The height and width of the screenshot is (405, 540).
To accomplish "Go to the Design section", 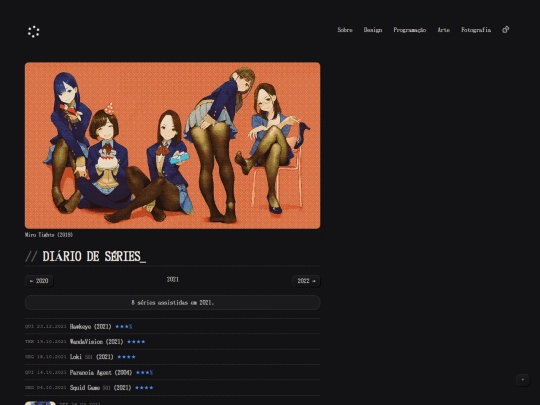I will pos(373,30).
